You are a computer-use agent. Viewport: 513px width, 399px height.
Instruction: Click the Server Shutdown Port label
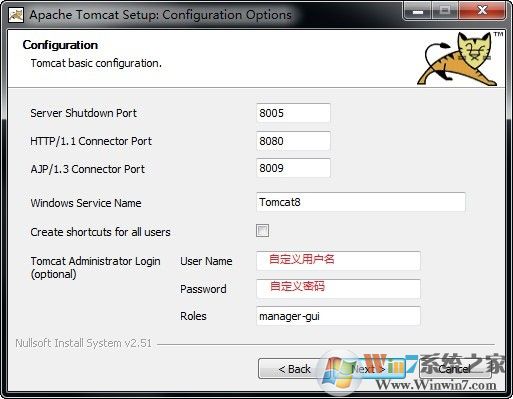84,113
